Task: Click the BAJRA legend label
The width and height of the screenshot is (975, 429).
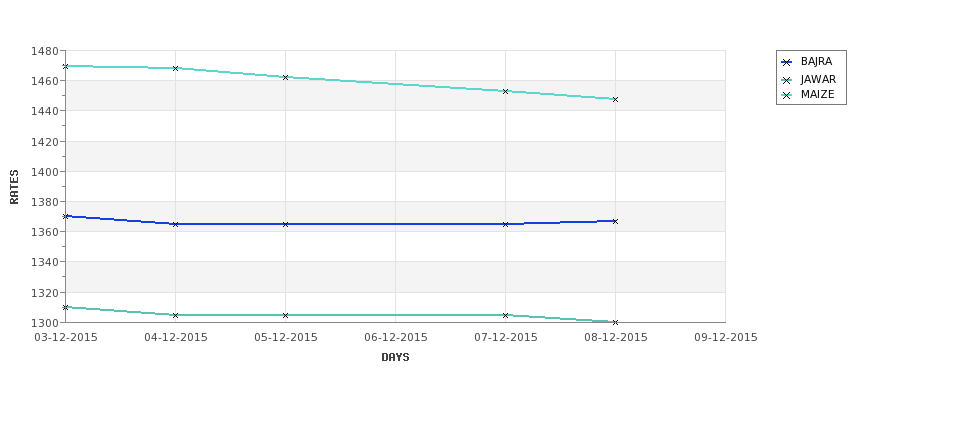Action: click(816, 62)
